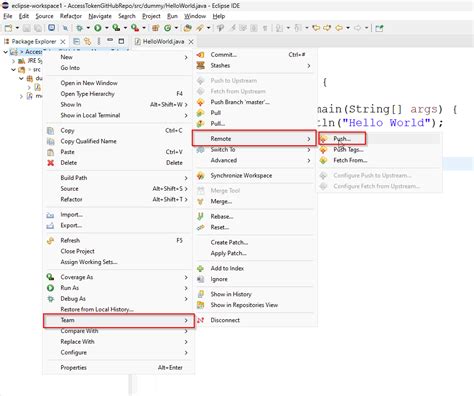The height and width of the screenshot is (396, 474).
Task: Open the Refactor menu in menu bar
Action: click(71, 16)
